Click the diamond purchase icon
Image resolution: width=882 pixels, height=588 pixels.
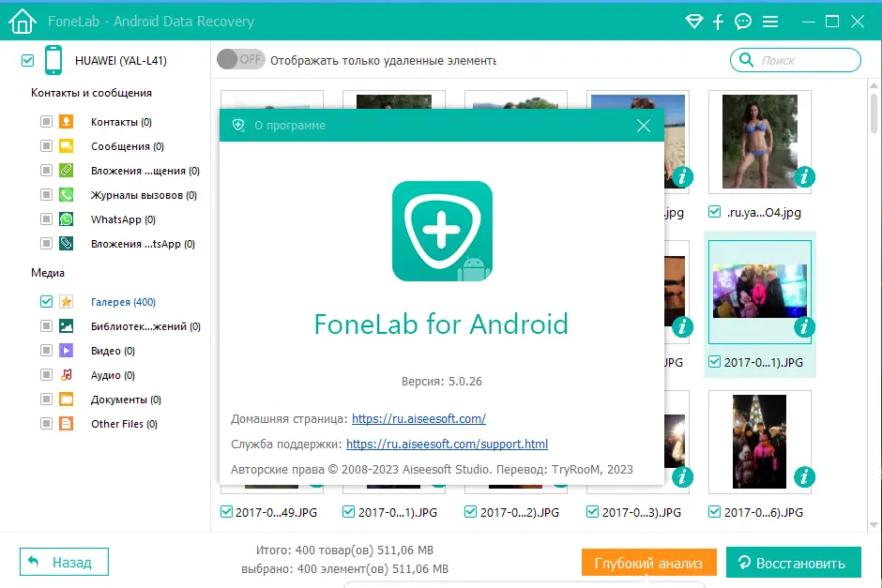tap(694, 22)
